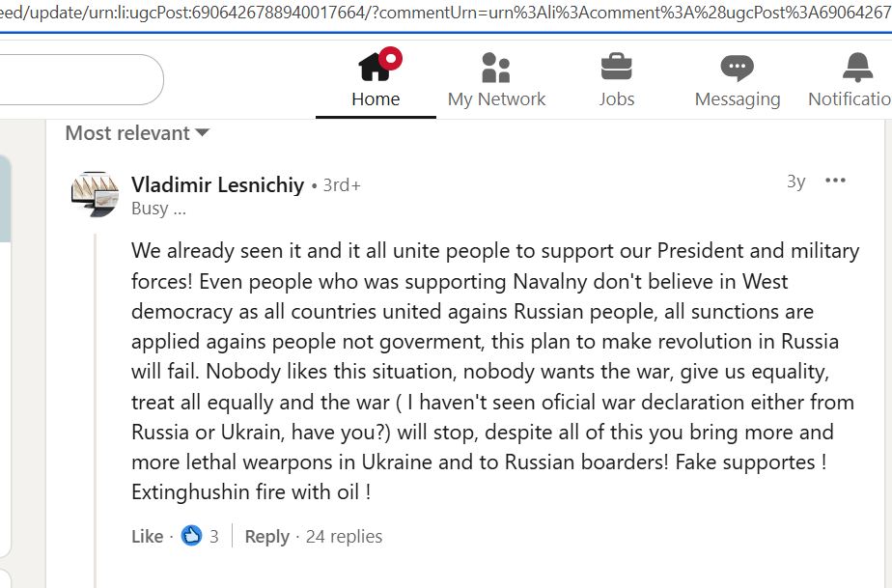This screenshot has height=588, width=892.
Task: Click the 3y comment timestamp
Action: (795, 182)
